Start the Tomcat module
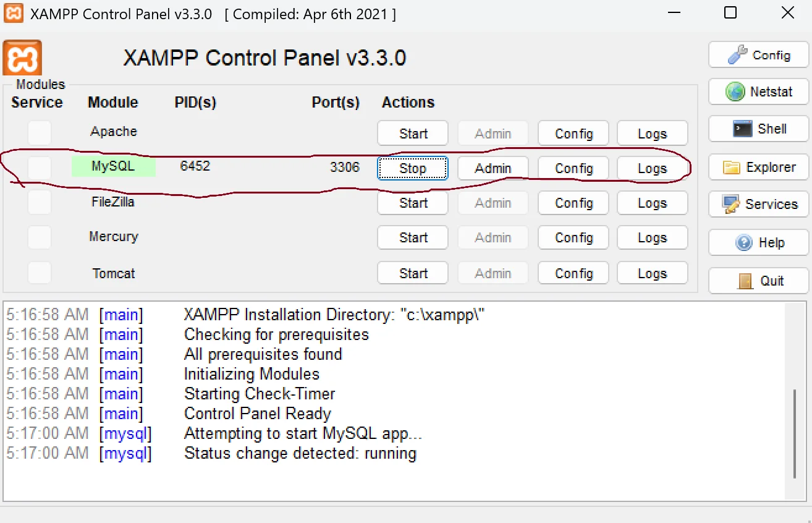The width and height of the screenshot is (812, 523). pos(413,273)
